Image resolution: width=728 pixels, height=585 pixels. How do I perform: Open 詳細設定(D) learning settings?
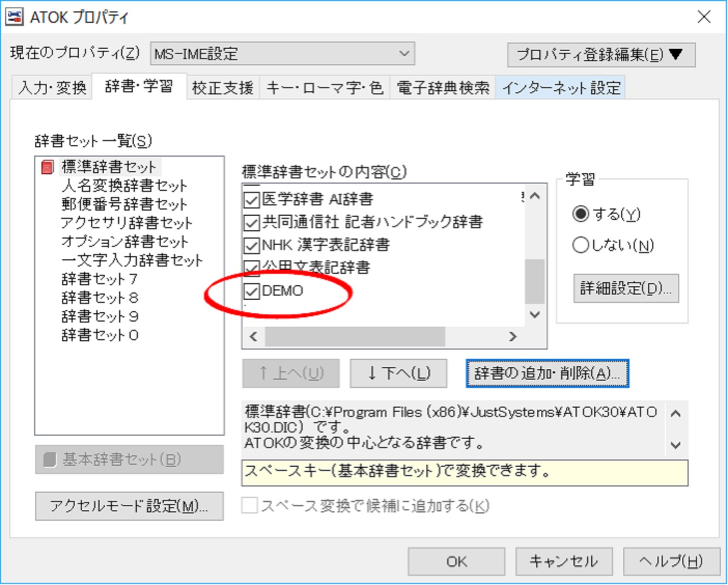point(626,288)
